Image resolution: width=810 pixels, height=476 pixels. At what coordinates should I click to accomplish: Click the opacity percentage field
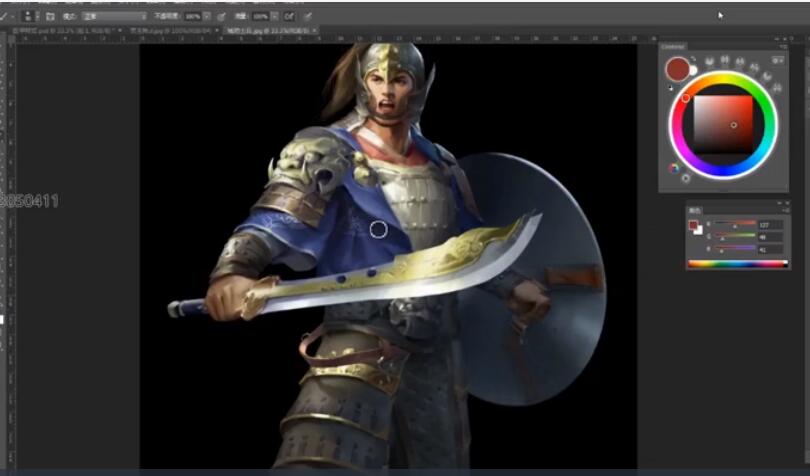(x=192, y=17)
